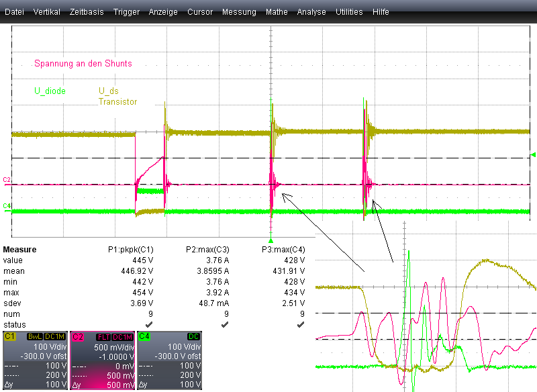Expand the Utilities dropdown menu
Image resolution: width=537 pixels, height=392 pixels.
pos(349,12)
